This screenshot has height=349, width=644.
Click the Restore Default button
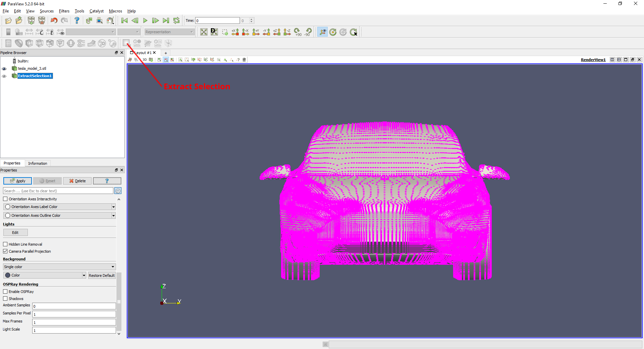102,276
